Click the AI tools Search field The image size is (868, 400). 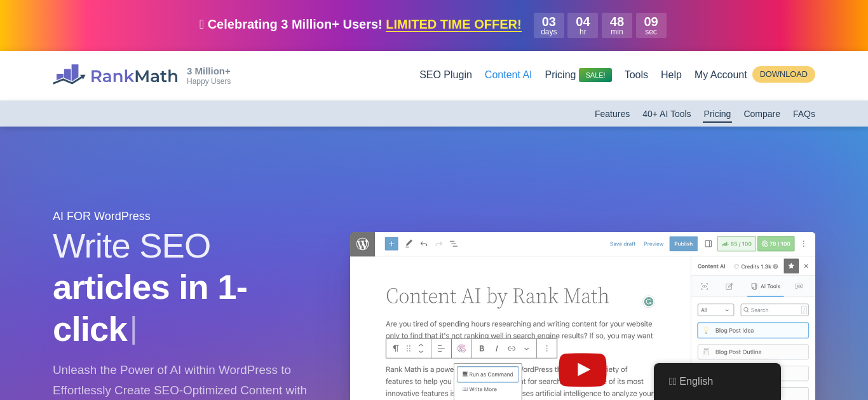point(775,310)
